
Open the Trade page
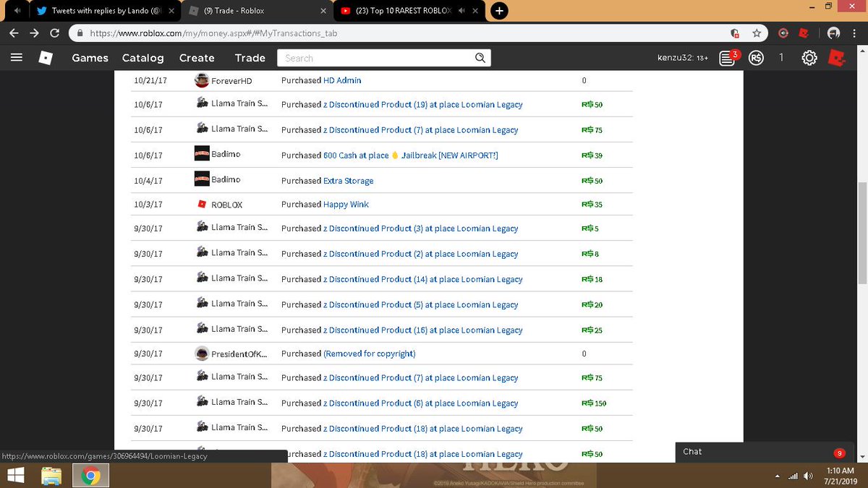click(x=250, y=58)
